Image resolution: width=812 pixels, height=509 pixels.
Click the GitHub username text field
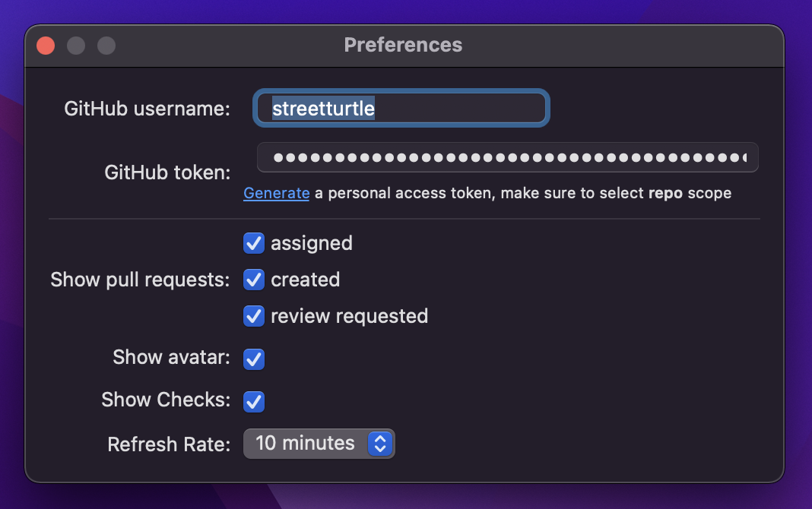(401, 109)
